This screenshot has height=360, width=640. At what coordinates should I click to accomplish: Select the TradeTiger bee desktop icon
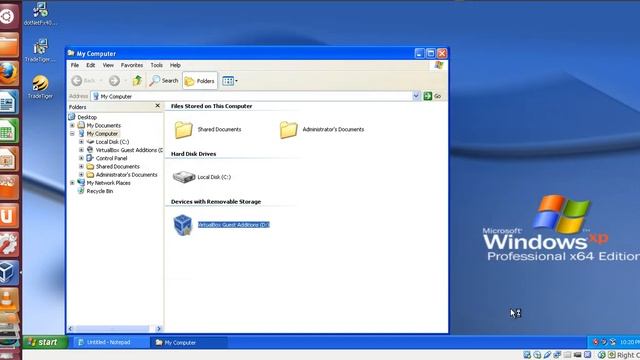[40, 87]
